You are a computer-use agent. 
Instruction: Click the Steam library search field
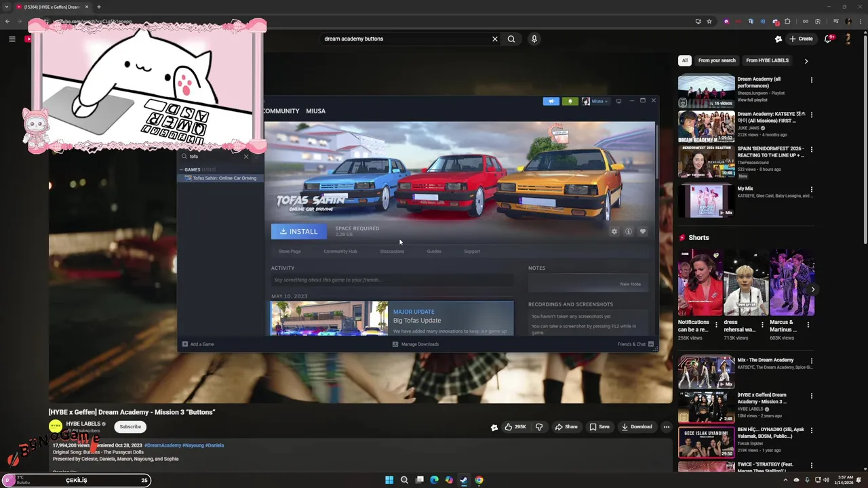(x=214, y=157)
